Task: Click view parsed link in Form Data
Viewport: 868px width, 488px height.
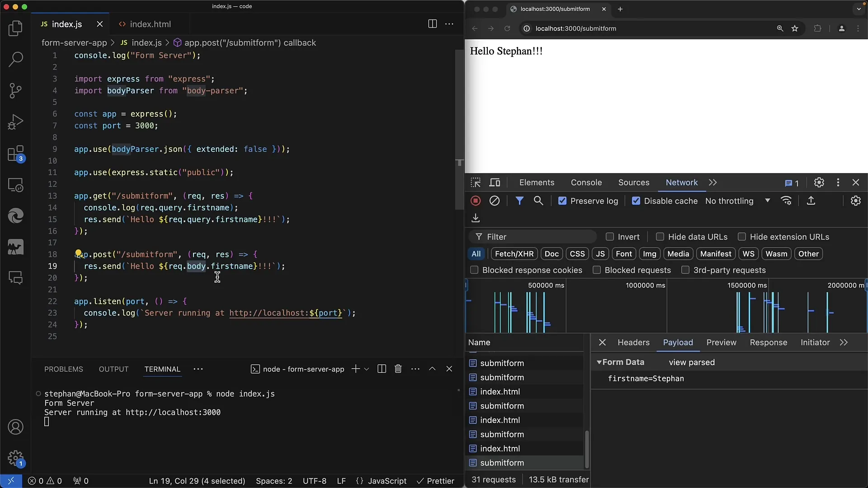Action: [x=691, y=361]
